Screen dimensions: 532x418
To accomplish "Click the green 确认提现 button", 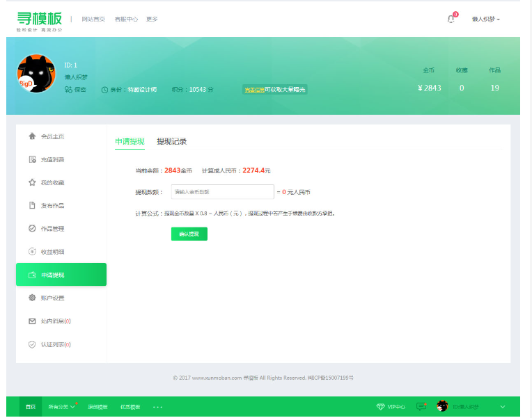I will tap(189, 234).
